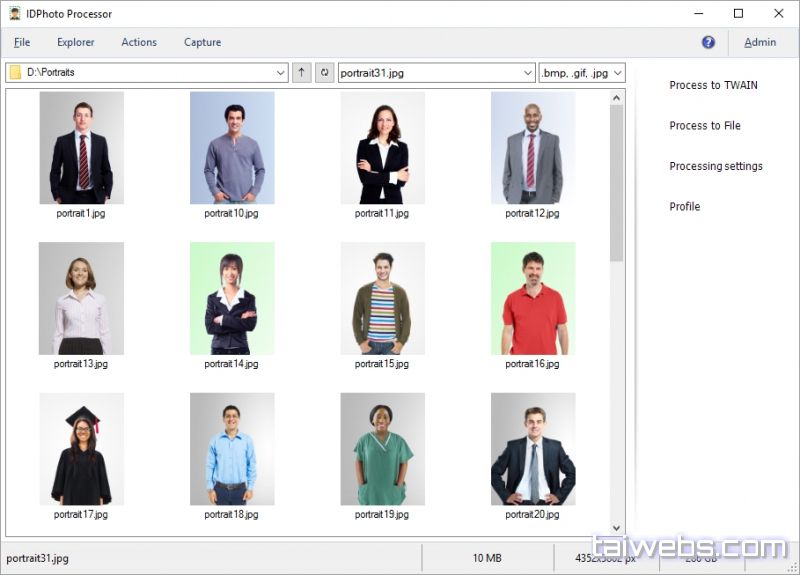Open Processing settings
Viewport: 800px width, 575px height.
[x=716, y=166]
